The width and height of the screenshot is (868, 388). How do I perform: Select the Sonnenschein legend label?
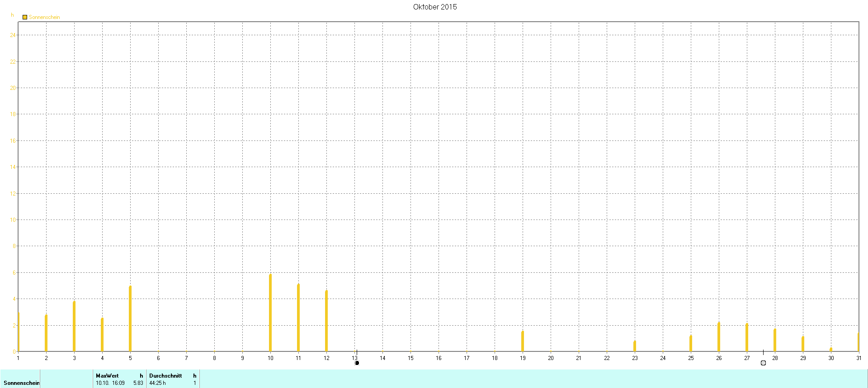44,17
